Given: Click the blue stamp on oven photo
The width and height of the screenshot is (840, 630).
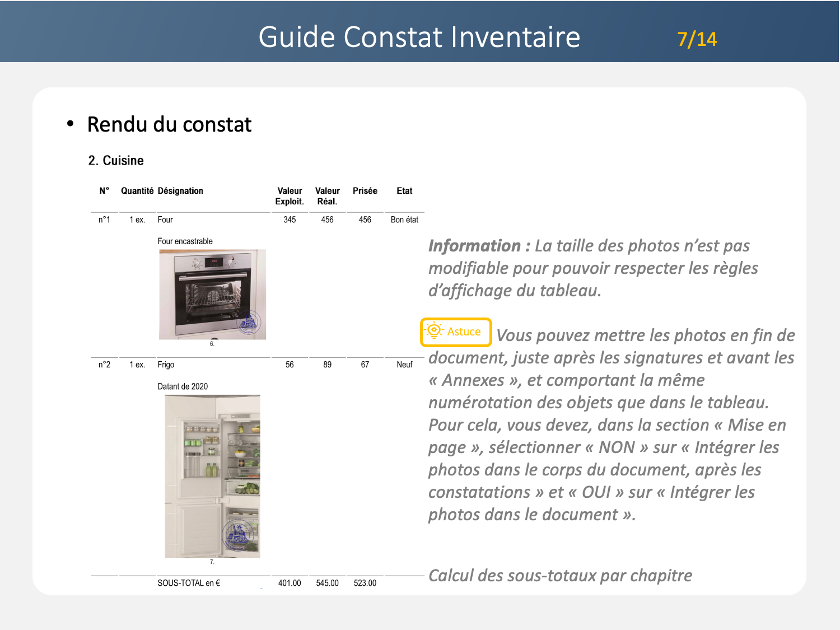Looking at the screenshot, I should point(248,324).
